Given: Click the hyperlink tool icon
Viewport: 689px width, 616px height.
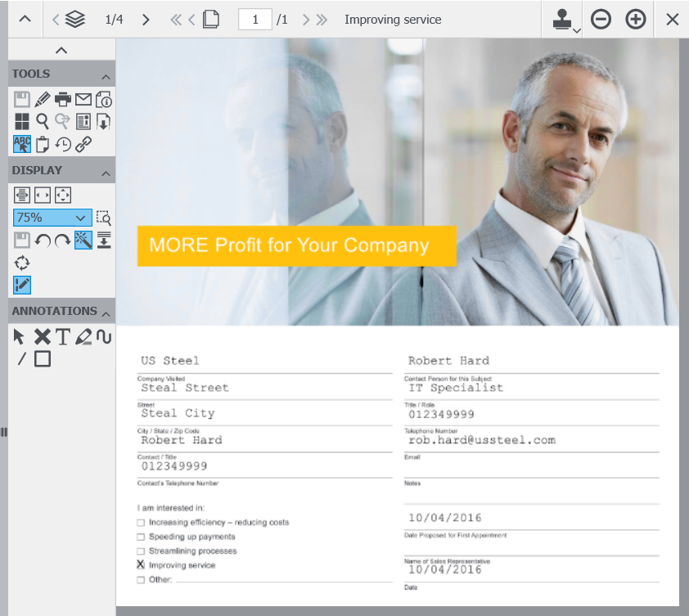Looking at the screenshot, I should pos(83,144).
